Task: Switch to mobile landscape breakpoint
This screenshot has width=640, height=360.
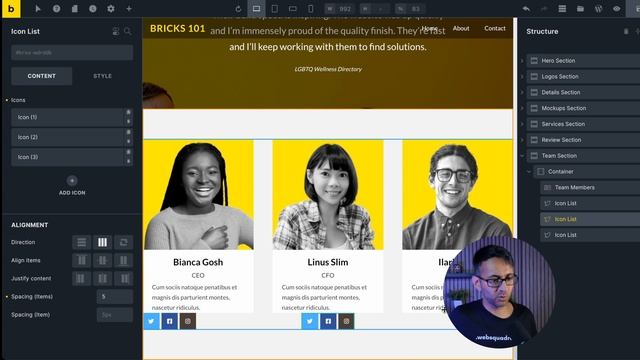Action: [293, 9]
